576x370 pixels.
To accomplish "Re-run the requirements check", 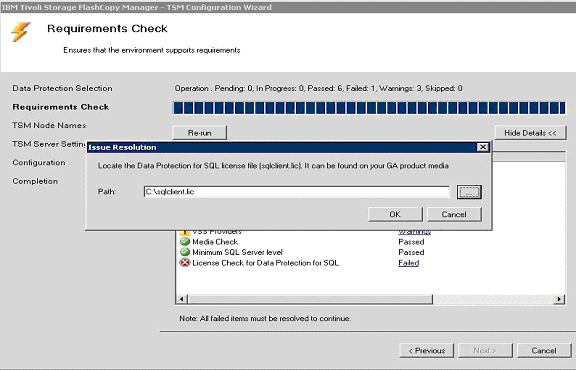I will pos(199,133).
